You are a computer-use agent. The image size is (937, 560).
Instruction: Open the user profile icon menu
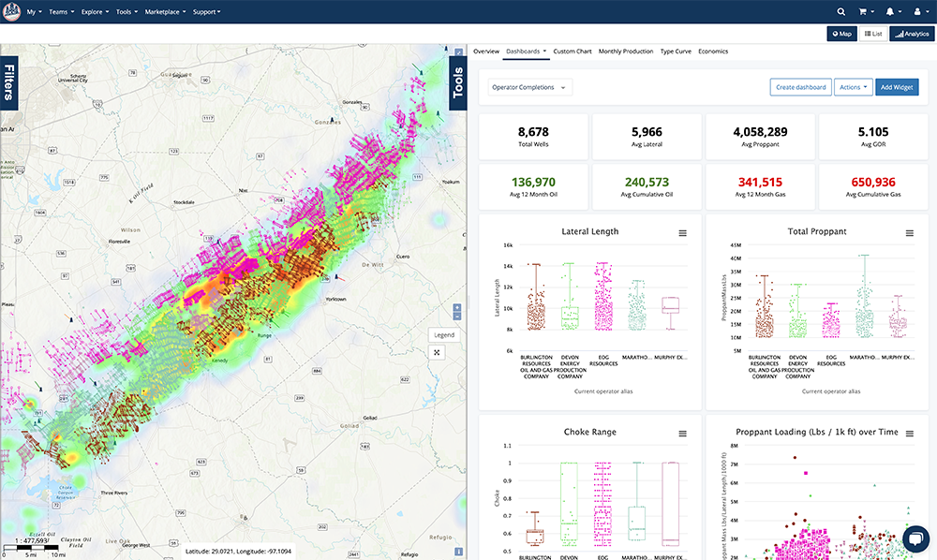pyautogui.click(x=918, y=11)
